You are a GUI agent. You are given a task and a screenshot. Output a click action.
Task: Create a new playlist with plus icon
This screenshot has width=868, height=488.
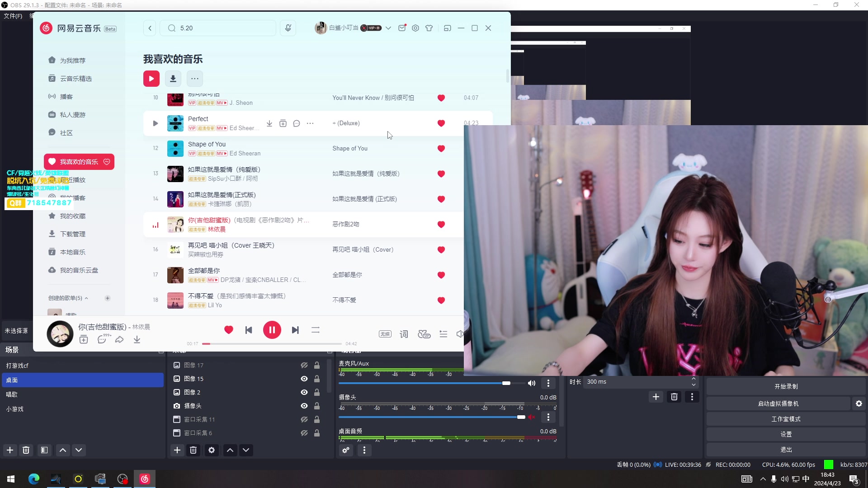coord(107,298)
